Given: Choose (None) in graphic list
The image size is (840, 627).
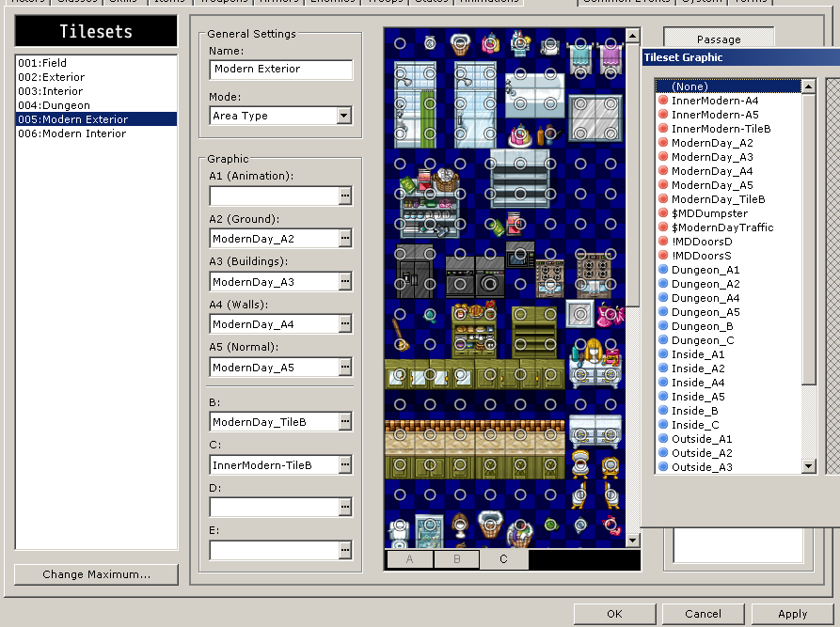Looking at the screenshot, I should click(x=729, y=86).
